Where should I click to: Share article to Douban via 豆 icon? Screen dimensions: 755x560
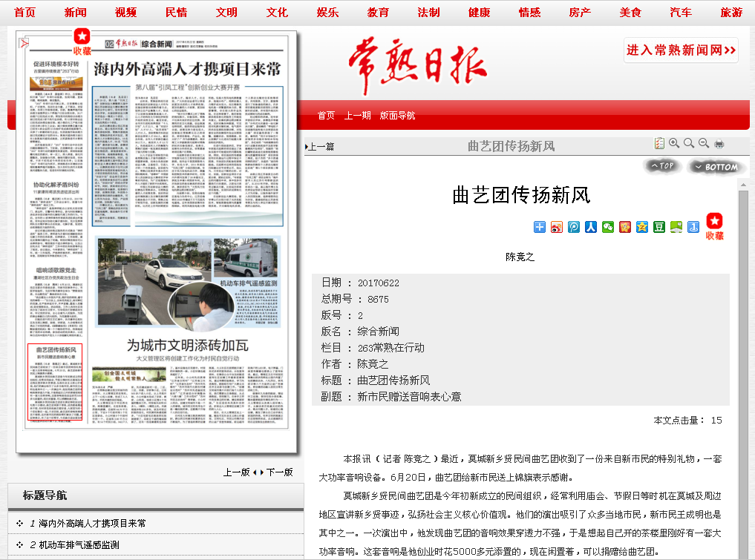click(x=659, y=227)
